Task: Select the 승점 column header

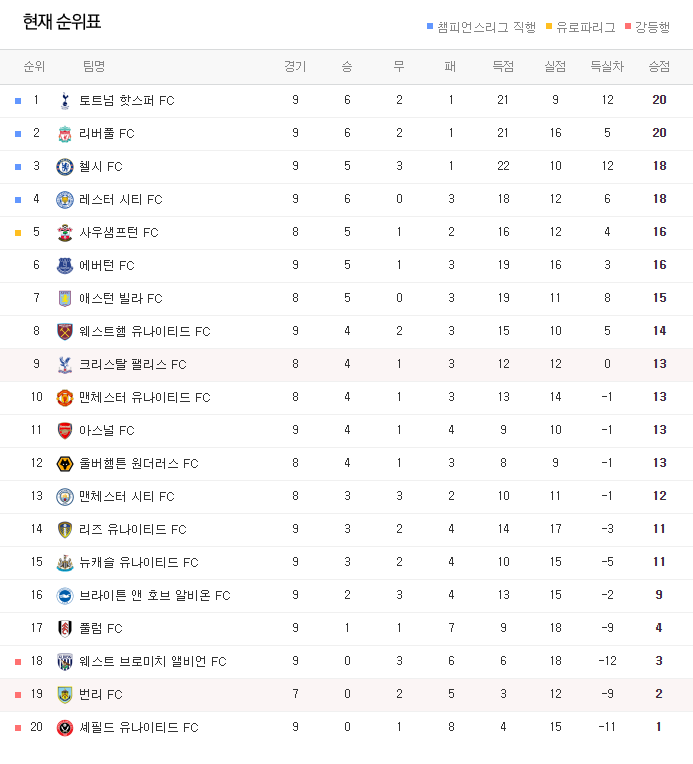Action: (659, 66)
